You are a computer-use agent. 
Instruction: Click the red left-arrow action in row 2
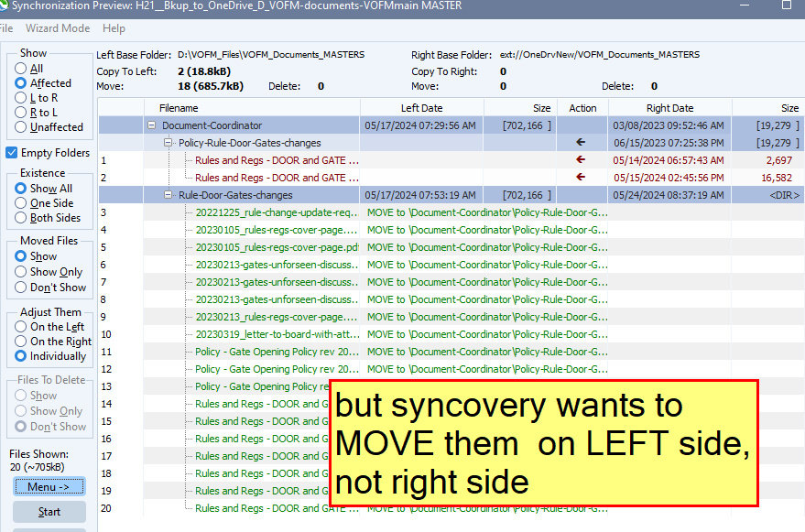580,178
